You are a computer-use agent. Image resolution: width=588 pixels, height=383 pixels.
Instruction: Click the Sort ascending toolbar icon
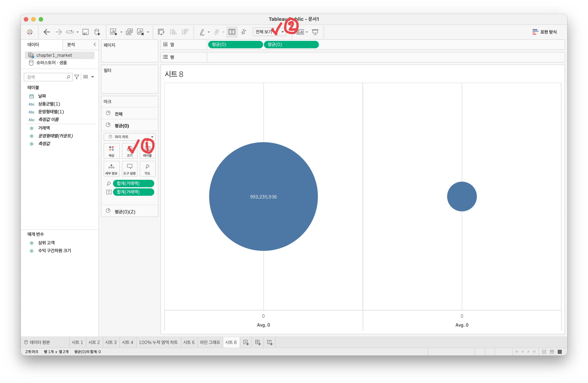point(173,32)
